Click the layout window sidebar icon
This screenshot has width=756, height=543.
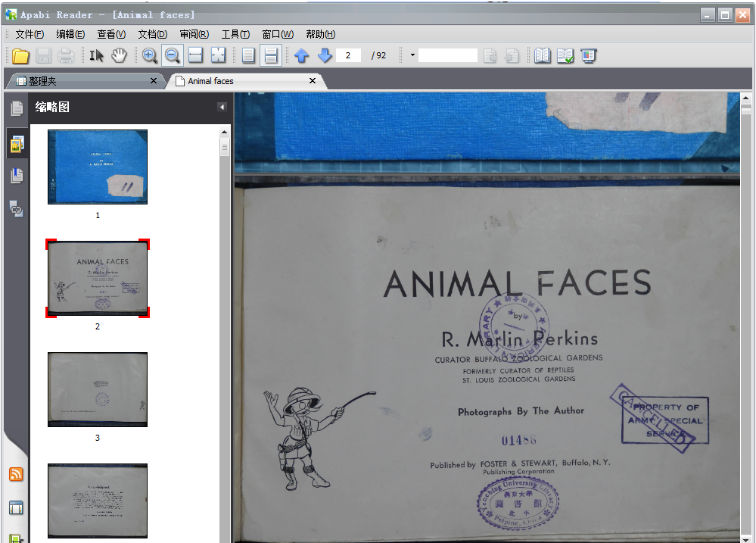click(x=16, y=507)
